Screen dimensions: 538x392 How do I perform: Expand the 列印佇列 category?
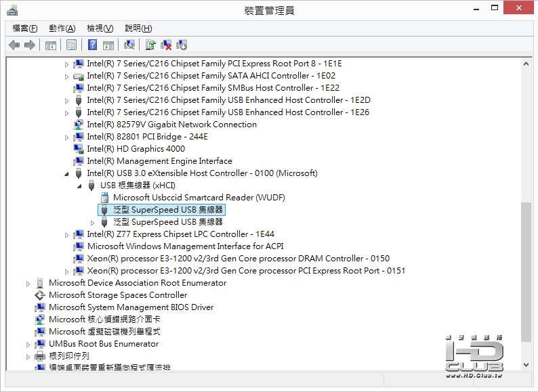pos(28,357)
